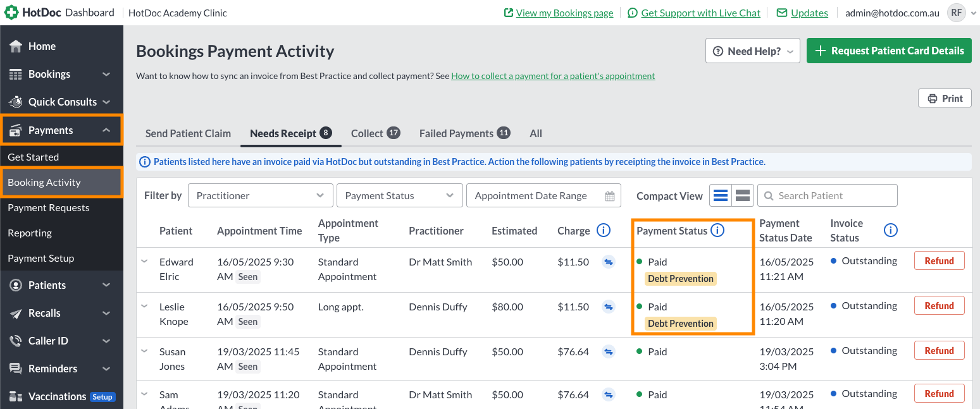Expand the Quick Consults sidebar chevron
Viewport: 980px width, 409px height.
coord(106,102)
